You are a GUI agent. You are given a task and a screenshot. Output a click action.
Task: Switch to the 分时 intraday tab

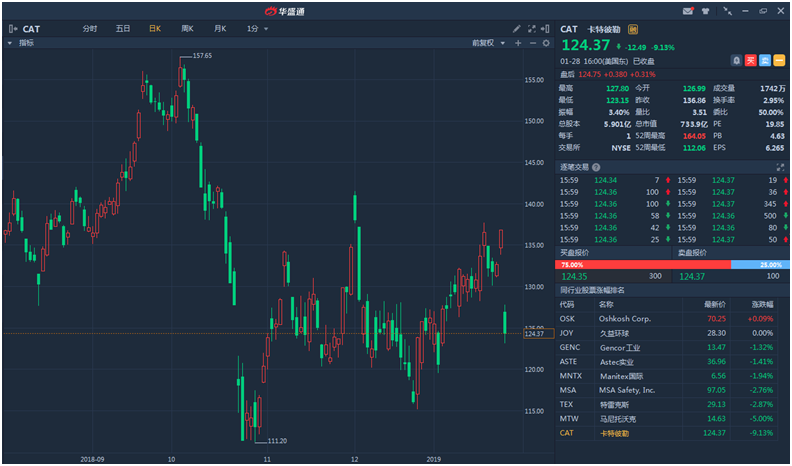tap(90, 29)
